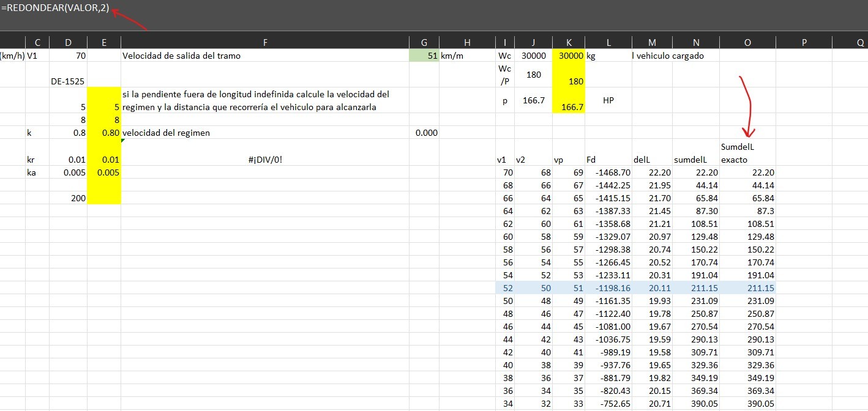
Task: Select the 0.8 value in column D
Action: (68, 133)
